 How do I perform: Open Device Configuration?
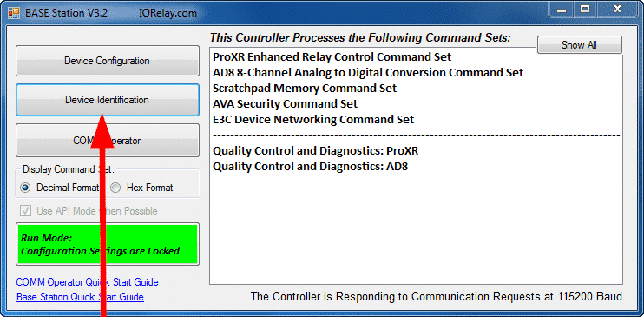(108, 61)
